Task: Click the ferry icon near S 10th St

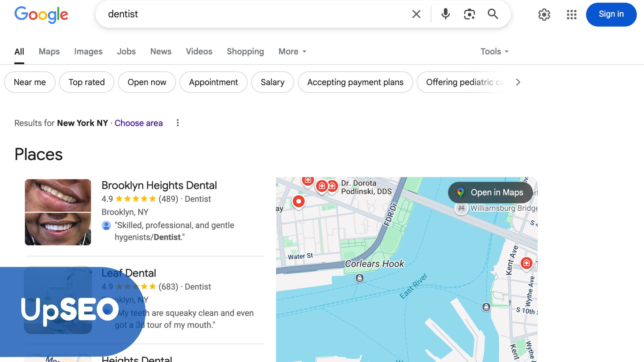Action: coord(486,307)
